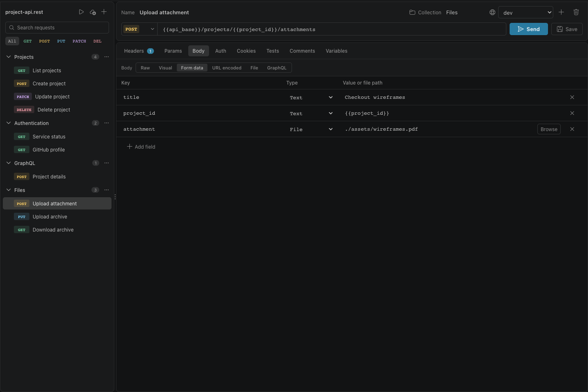Open the HTTP method POST dropdown

(139, 29)
